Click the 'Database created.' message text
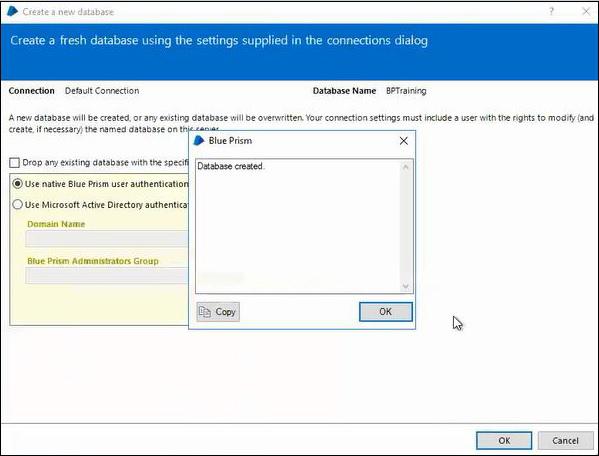 [231, 166]
